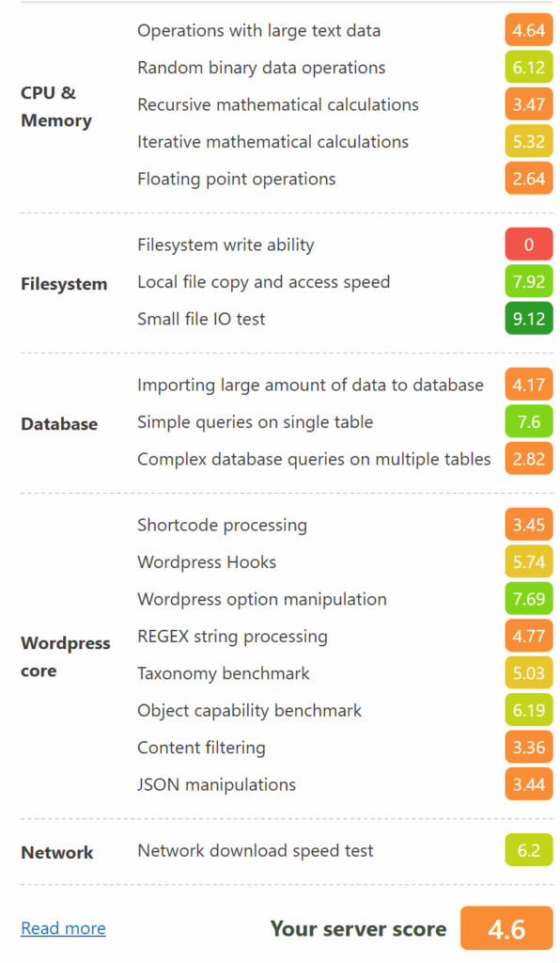Click the Floating point operations 2.64 badge

529,178
